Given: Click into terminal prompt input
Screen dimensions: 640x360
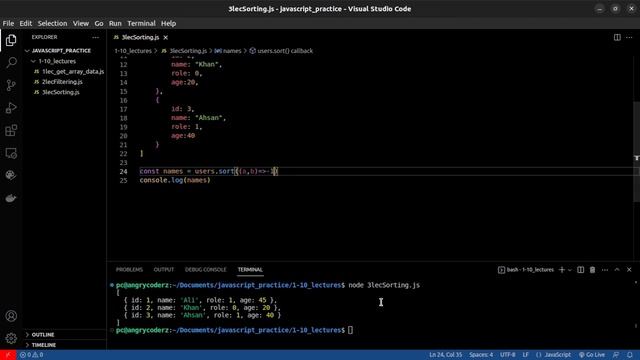Looking at the screenshot, I should 350,330.
